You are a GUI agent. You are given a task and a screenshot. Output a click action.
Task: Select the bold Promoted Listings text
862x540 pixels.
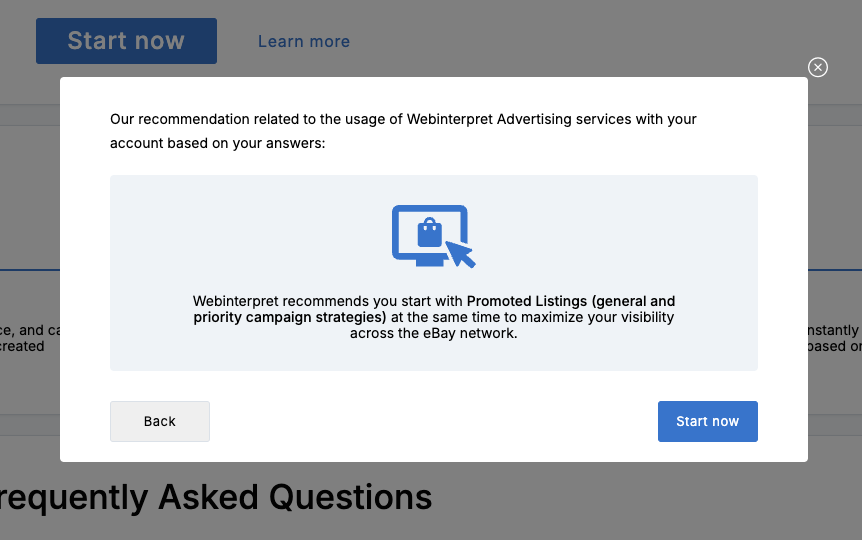click(527, 301)
